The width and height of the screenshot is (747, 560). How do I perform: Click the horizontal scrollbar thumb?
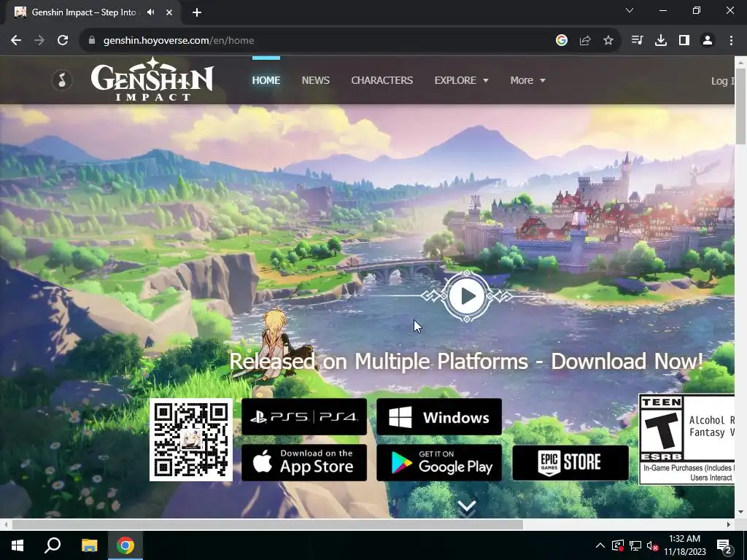coord(267,524)
